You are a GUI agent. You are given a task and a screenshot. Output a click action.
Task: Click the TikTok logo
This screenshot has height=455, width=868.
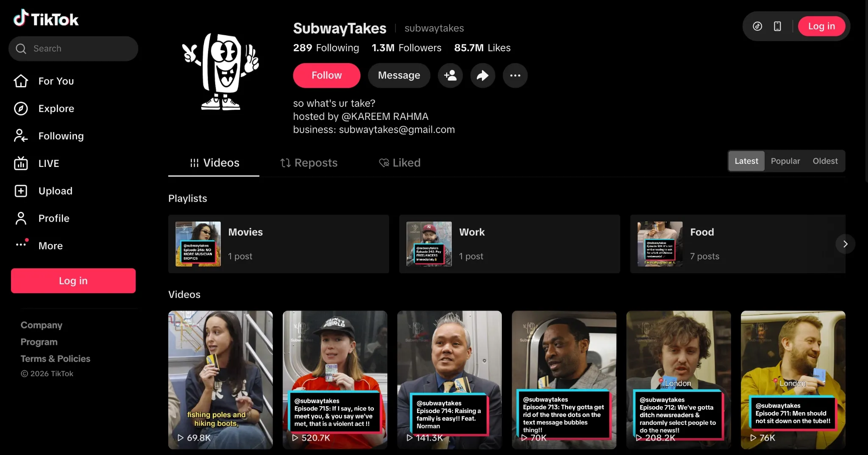point(46,18)
